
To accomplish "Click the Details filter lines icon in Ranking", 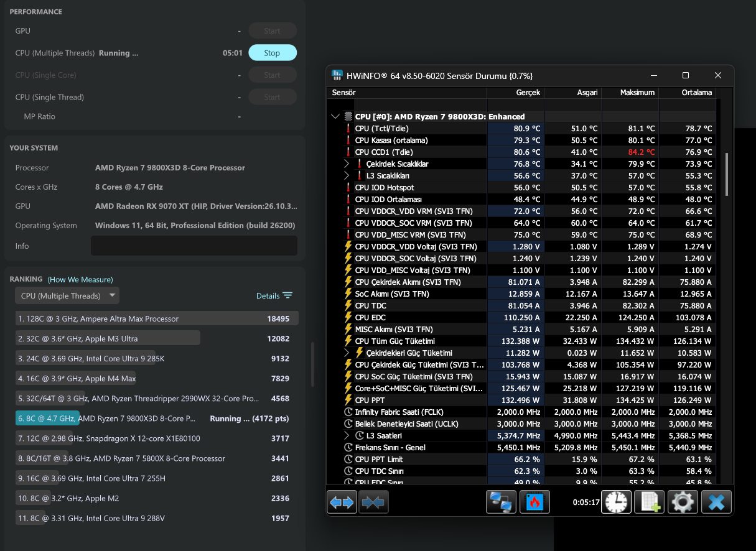I will pos(287,296).
